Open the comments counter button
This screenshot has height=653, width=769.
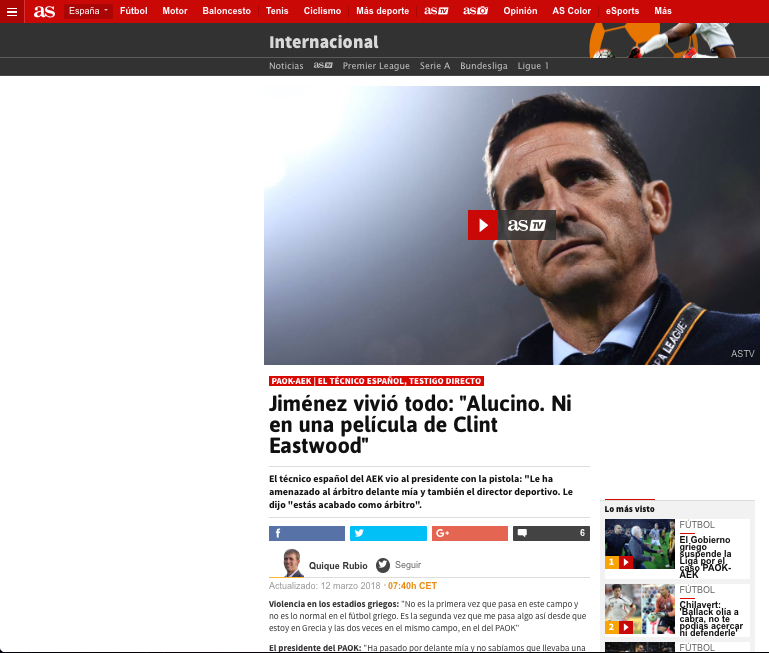tap(551, 533)
